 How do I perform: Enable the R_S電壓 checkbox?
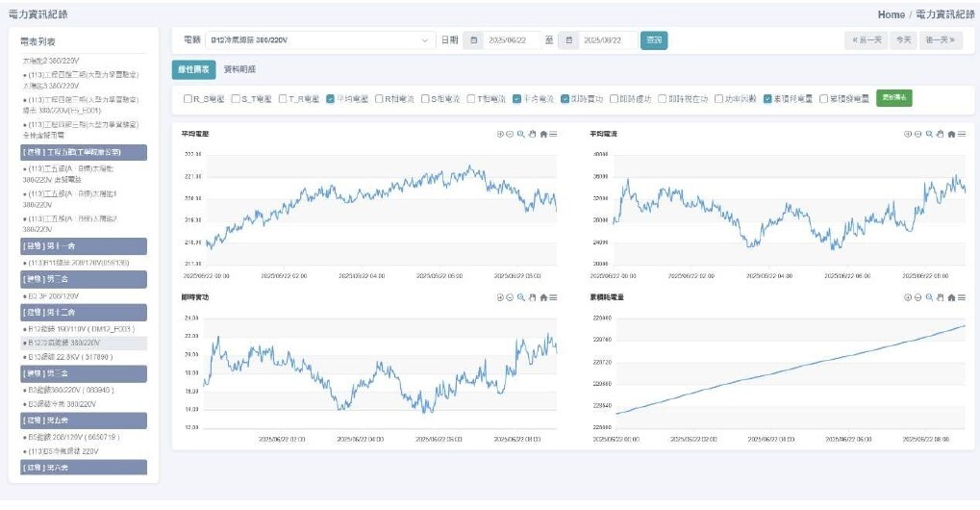(x=188, y=98)
